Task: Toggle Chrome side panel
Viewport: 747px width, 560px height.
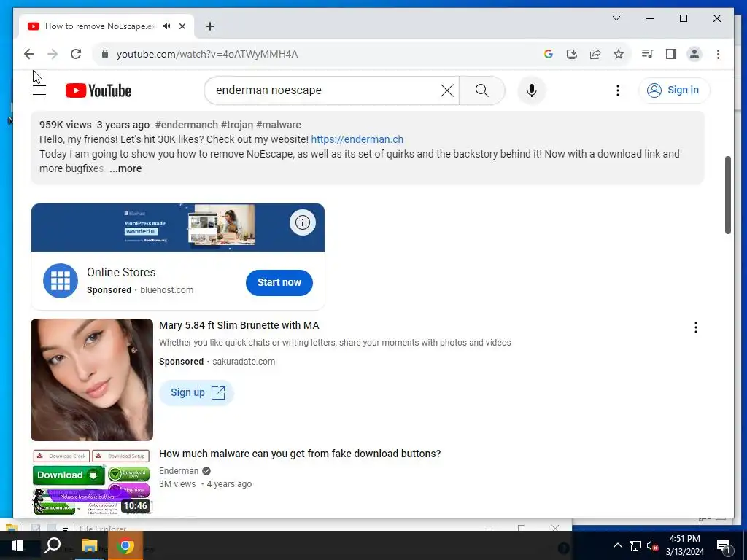Action: click(x=671, y=54)
